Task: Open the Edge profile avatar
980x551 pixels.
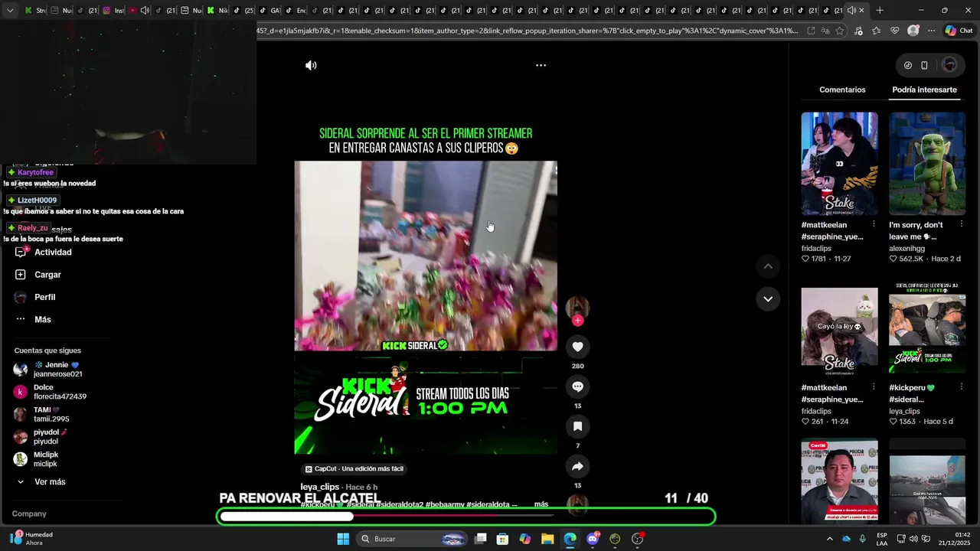Action: [913, 31]
